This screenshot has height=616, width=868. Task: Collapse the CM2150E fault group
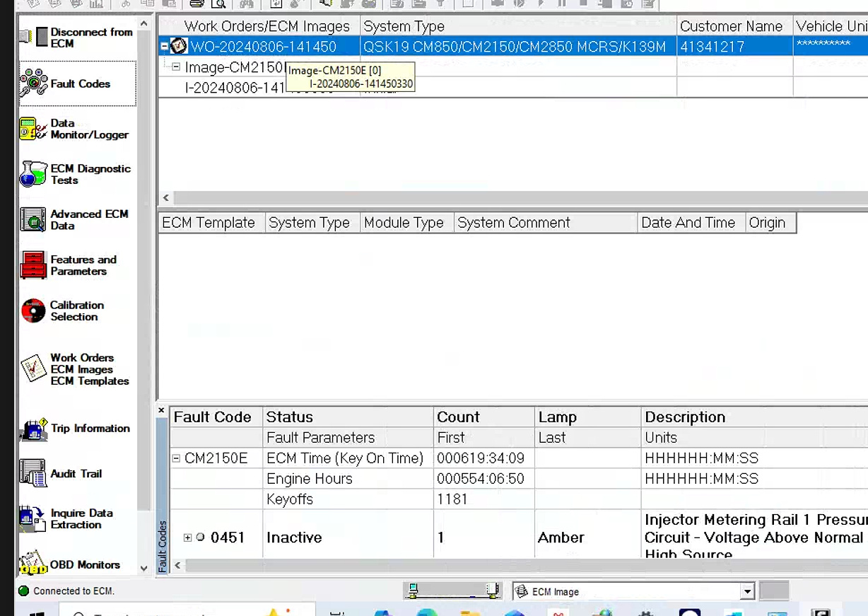(x=176, y=458)
